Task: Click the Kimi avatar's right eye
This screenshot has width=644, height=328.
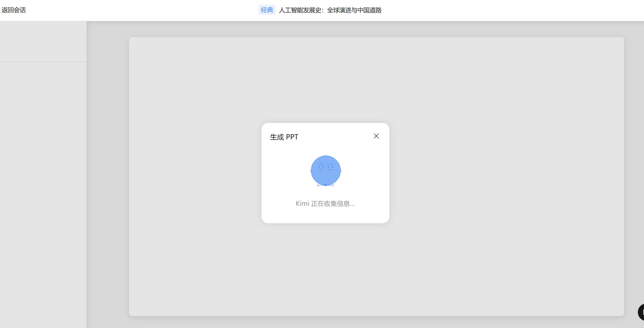Action: [330, 167]
